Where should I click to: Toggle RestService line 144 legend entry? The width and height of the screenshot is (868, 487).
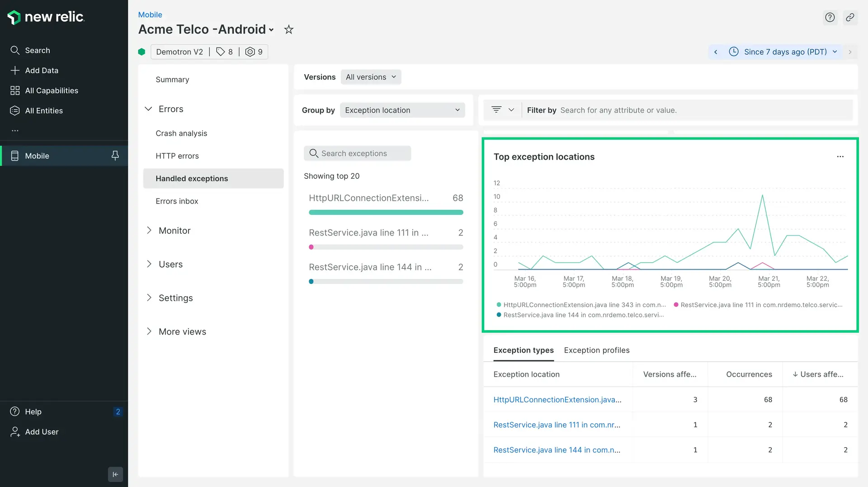(583, 315)
